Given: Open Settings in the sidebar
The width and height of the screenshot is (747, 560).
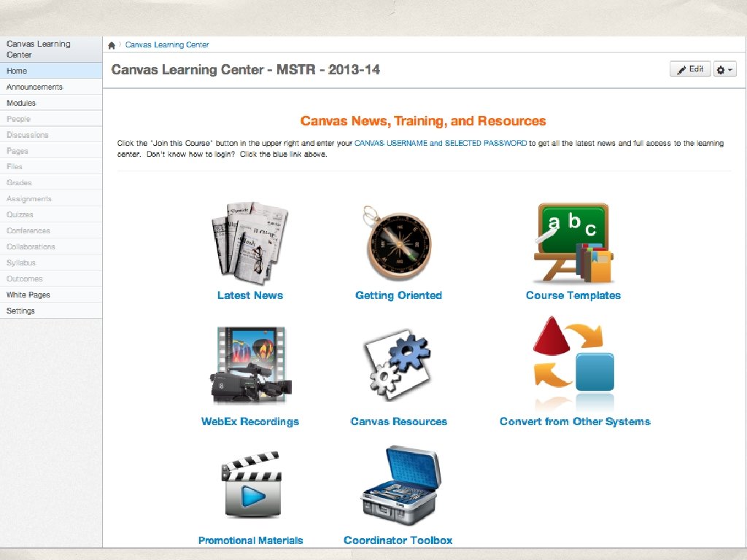Looking at the screenshot, I should click(x=51, y=311).
